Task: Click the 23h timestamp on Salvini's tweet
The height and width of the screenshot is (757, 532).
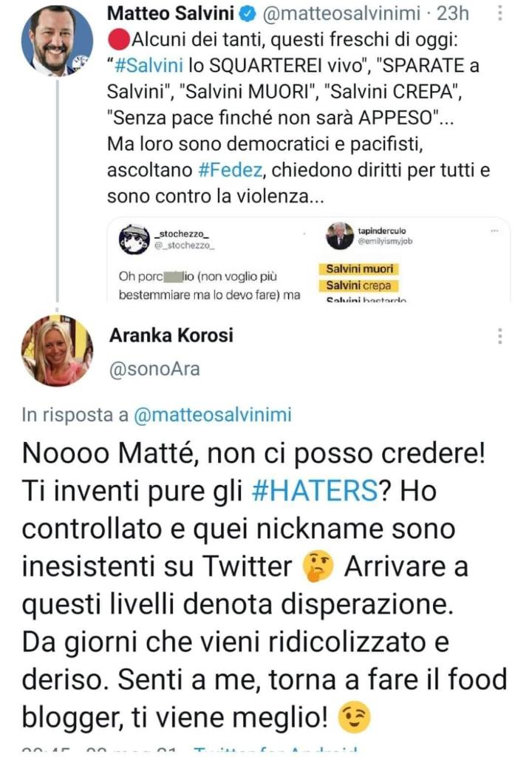Action: [453, 13]
